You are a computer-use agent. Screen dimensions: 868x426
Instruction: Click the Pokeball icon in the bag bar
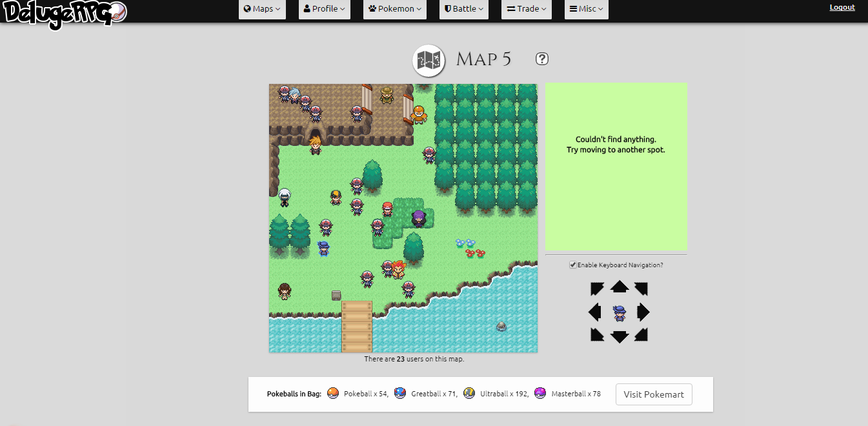(x=332, y=392)
